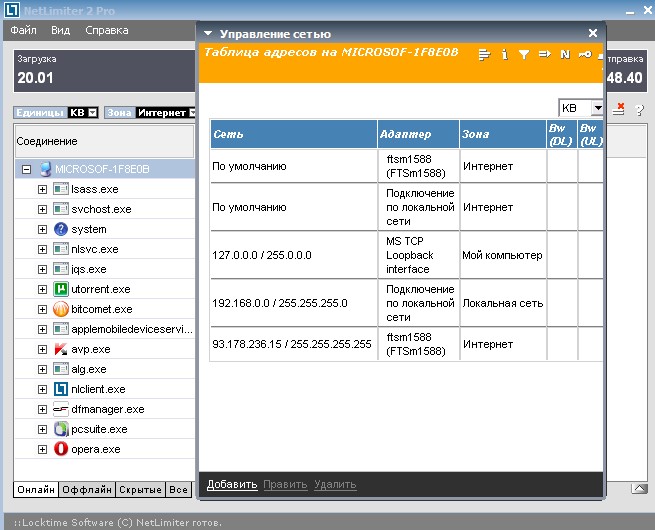Click the Загрузка 20.01 download readout
The height and width of the screenshot is (530, 655).
click(104, 70)
